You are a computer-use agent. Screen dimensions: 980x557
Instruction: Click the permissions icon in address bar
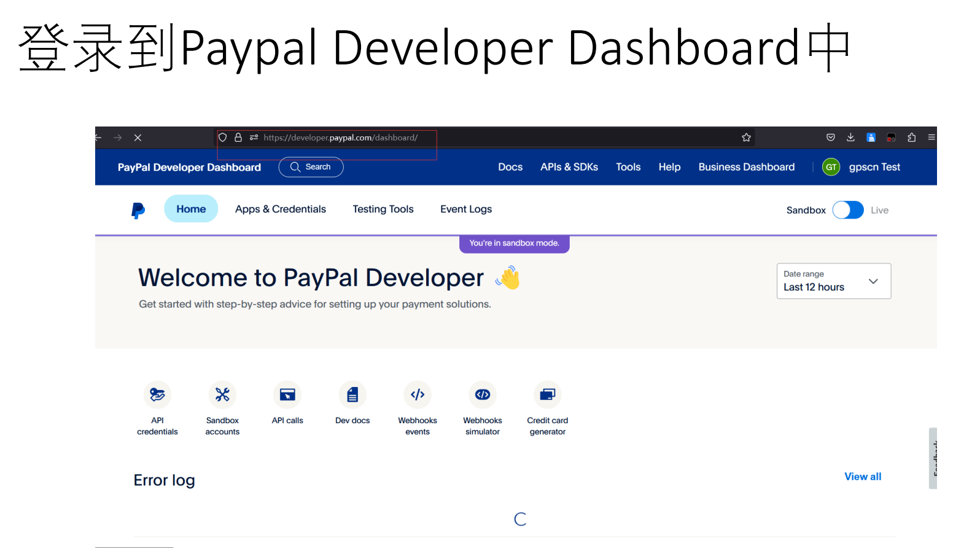(x=254, y=138)
